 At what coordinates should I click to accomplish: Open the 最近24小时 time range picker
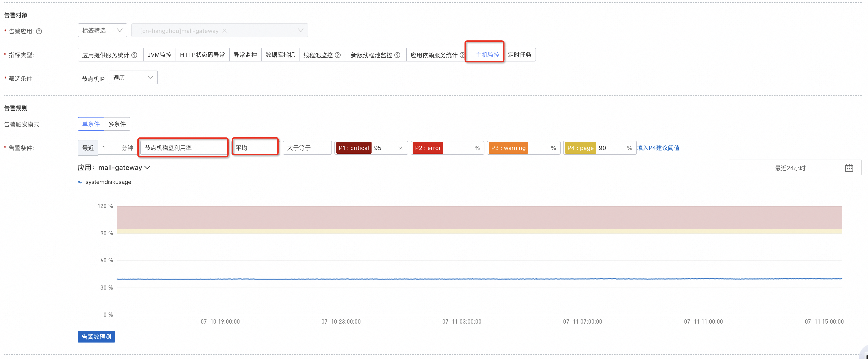click(x=795, y=168)
